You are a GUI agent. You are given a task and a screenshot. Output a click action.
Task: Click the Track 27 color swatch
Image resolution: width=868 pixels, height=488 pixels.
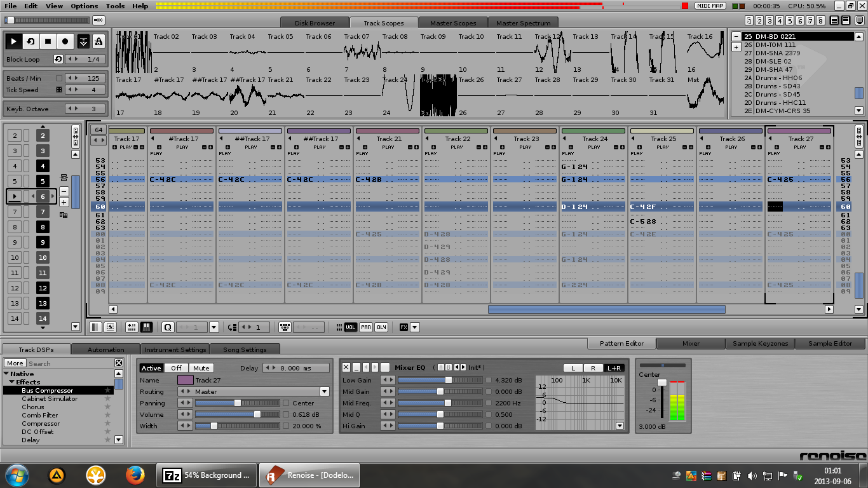tap(185, 380)
